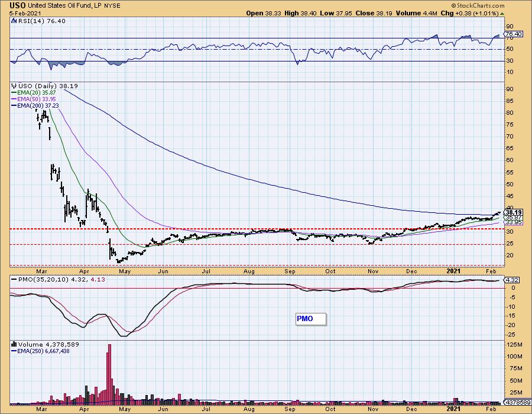Click the volume bars icon beside Volume label
532x414 pixels.
(x=14, y=344)
